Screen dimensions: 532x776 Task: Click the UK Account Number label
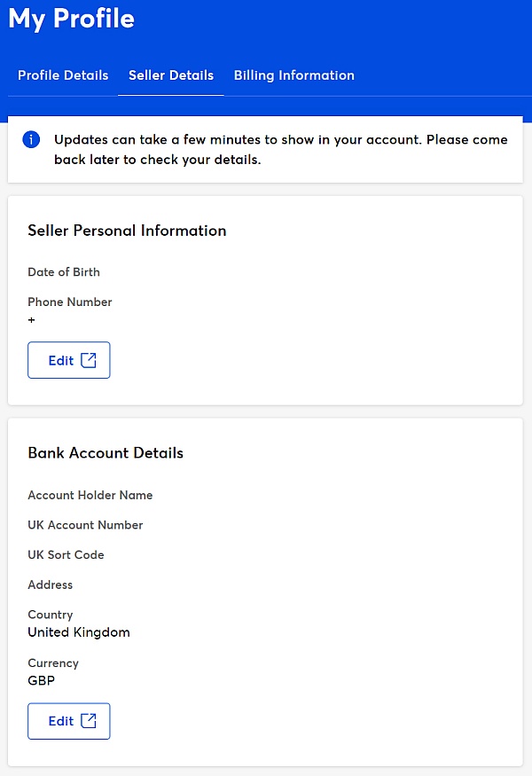[x=85, y=525]
